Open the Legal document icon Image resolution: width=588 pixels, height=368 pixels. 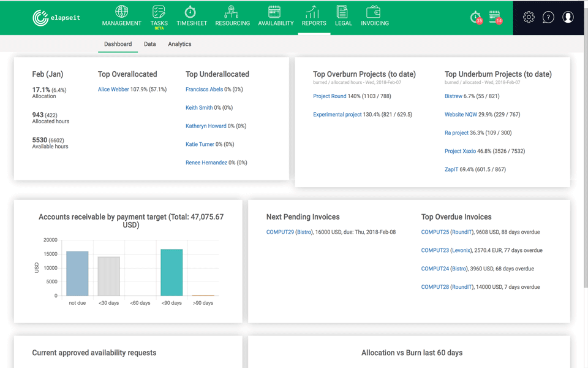click(342, 12)
